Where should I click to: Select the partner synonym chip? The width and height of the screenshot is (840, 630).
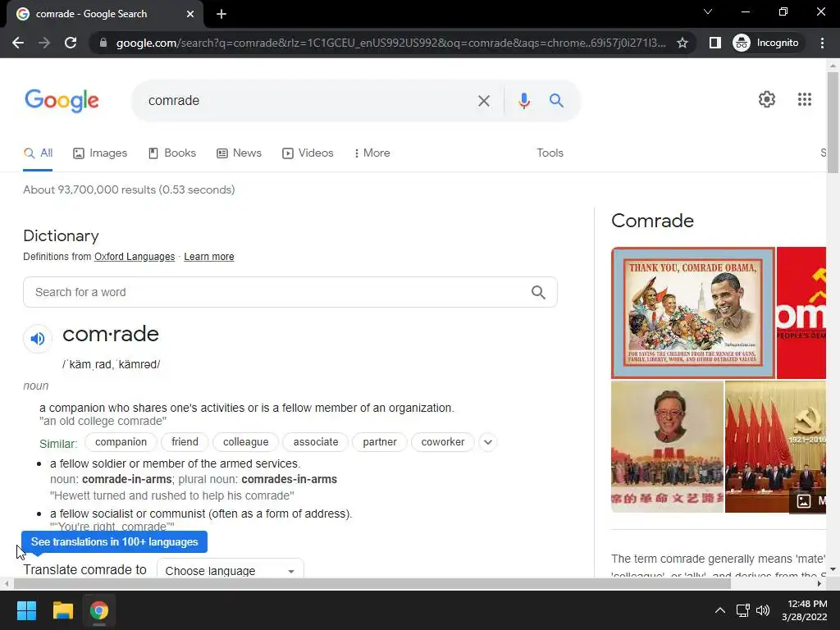tap(380, 442)
